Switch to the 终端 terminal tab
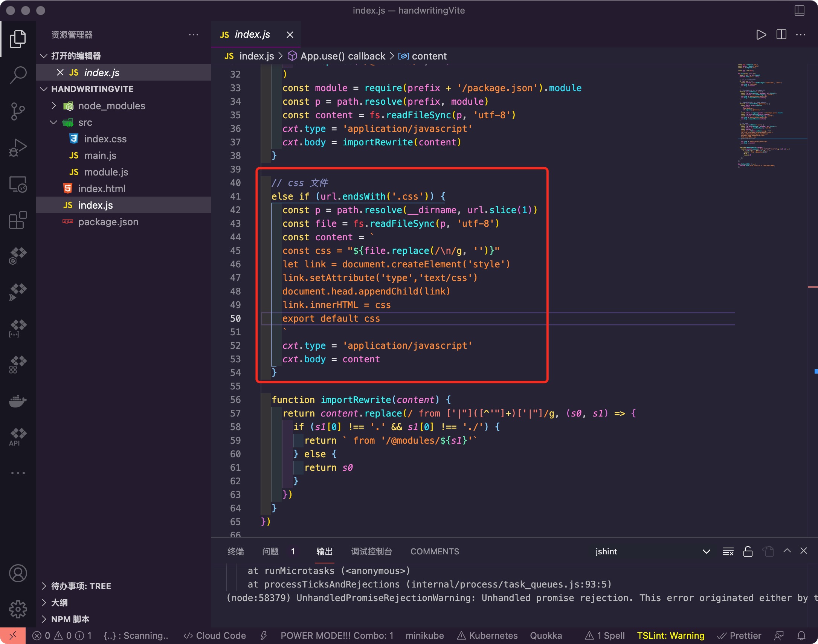Screen dimensions: 818x644 236,551
